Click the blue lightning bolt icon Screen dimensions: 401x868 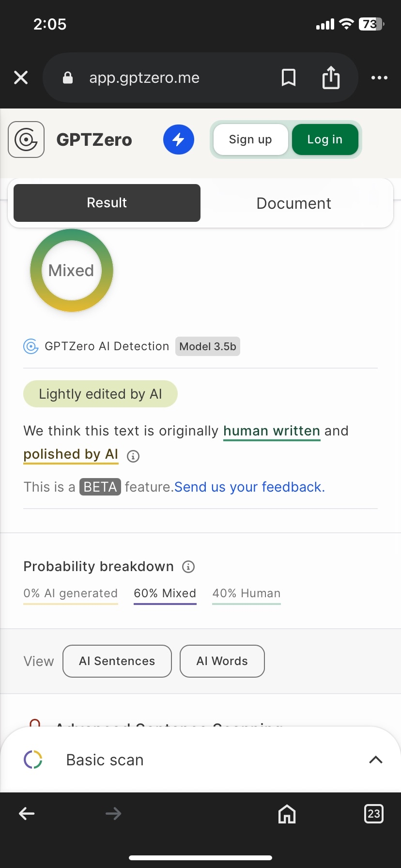point(179,139)
